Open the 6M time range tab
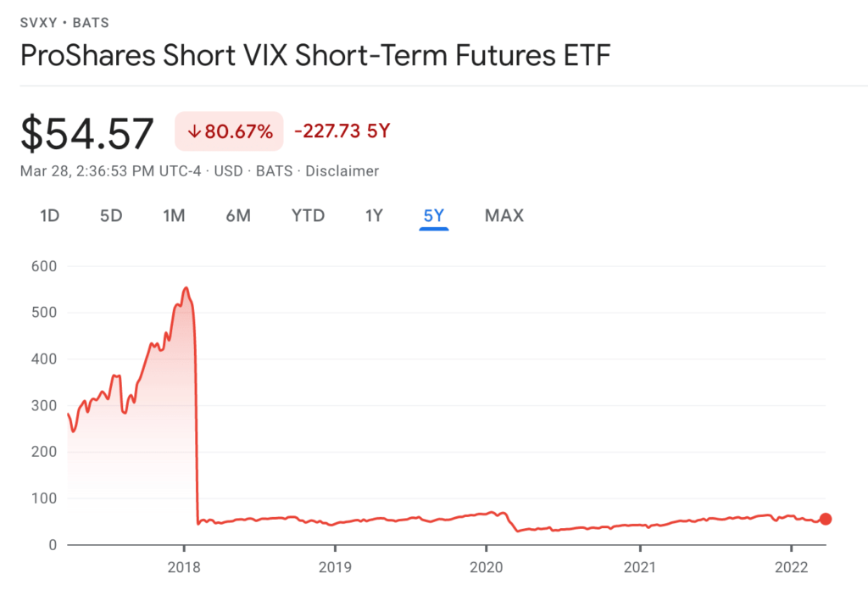Viewport: 868px width, 601px height. (238, 215)
